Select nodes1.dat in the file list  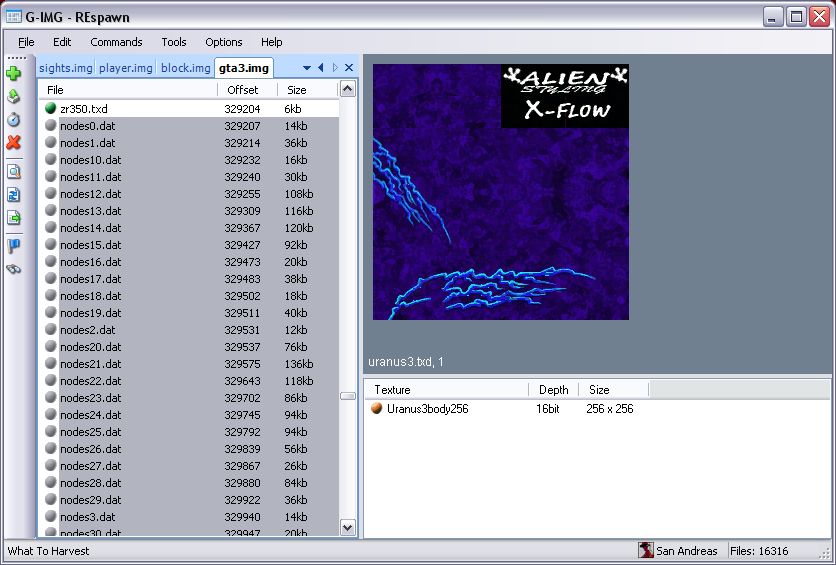[189, 143]
